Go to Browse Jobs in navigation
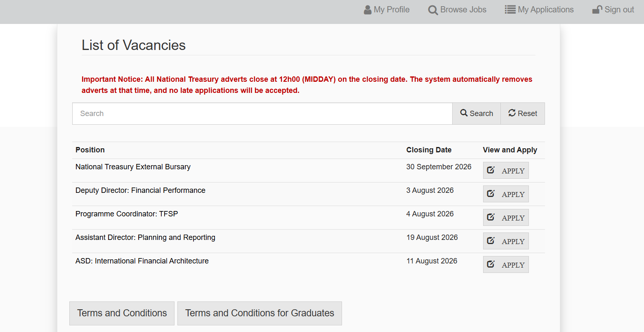 pos(457,10)
